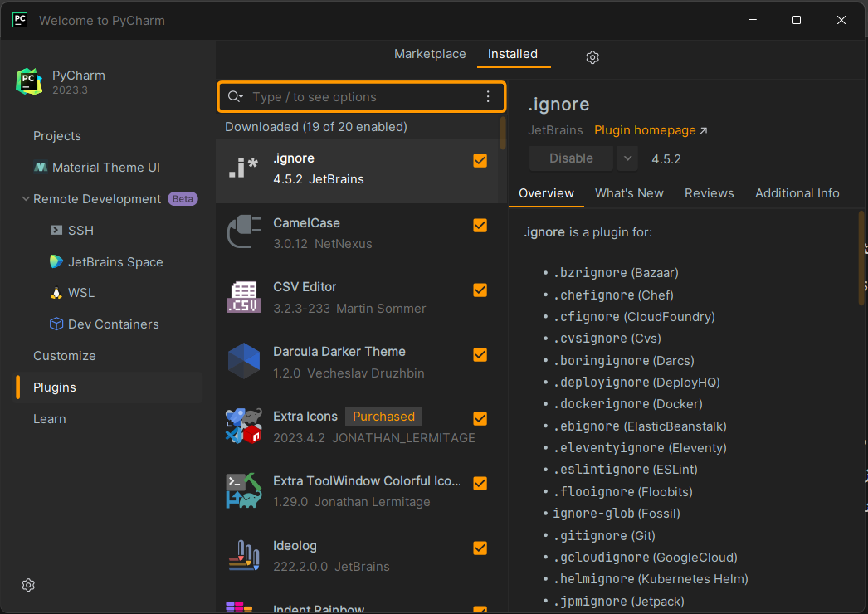The width and height of the screenshot is (868, 614).
Task: Switch to the Marketplace tab
Action: (430, 54)
